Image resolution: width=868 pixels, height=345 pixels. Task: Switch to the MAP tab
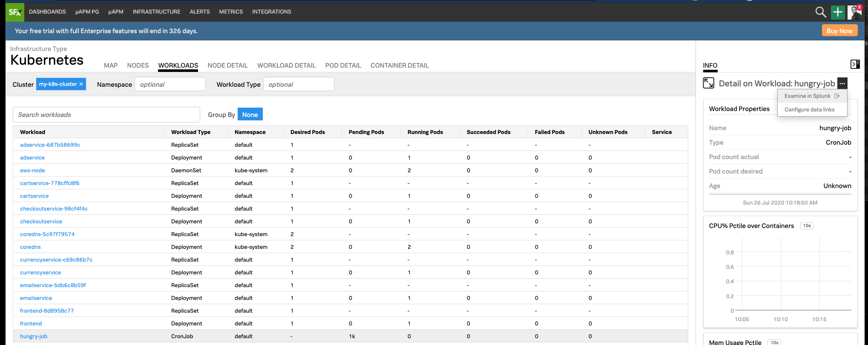111,66
